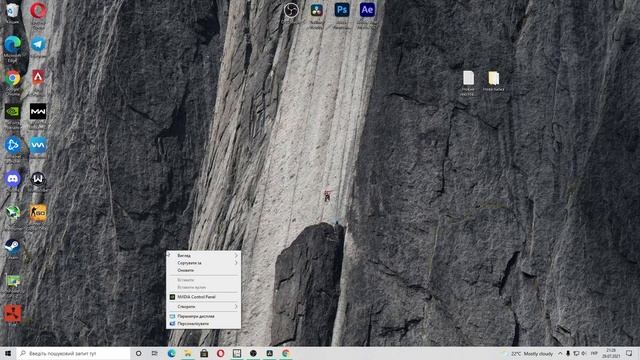Click the Cortana circle on the taskbar
This screenshot has width=640, height=360.
pyautogui.click(x=138, y=353)
